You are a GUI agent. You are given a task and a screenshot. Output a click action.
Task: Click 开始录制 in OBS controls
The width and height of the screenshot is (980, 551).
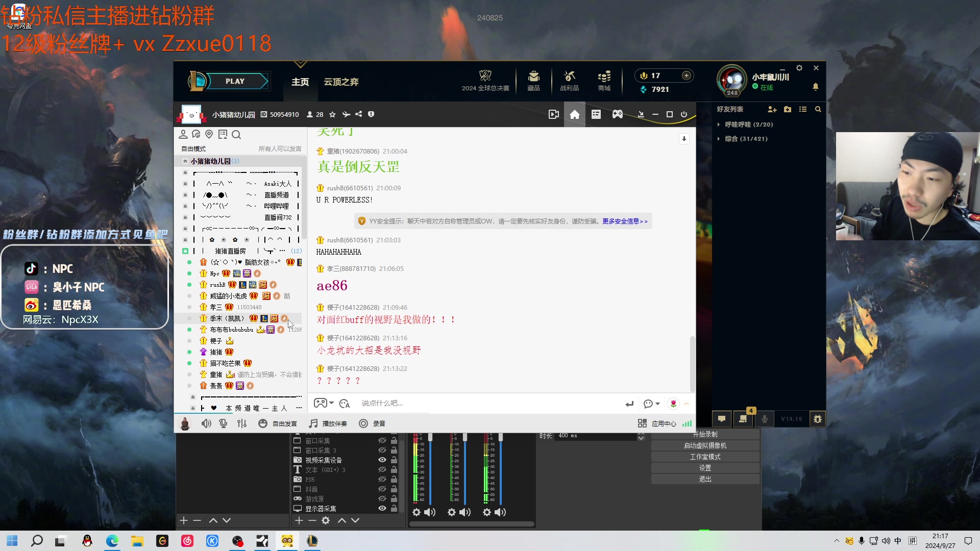pos(705,434)
